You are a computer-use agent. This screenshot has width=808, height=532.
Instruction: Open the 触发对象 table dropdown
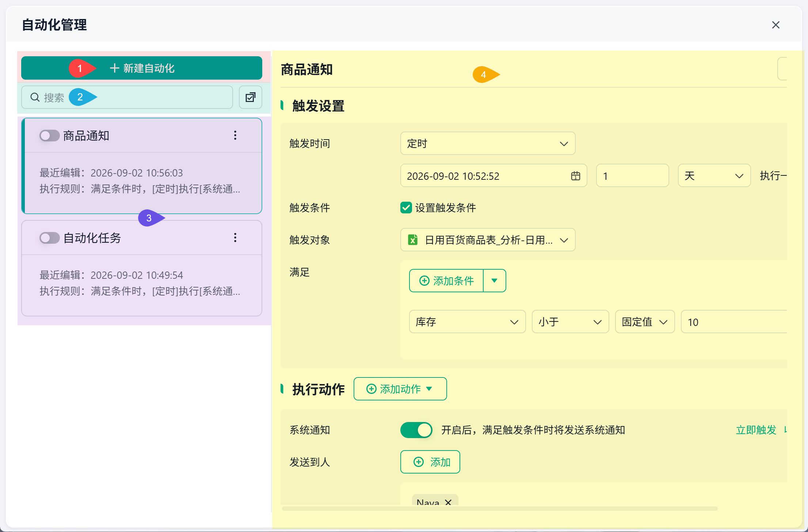pyautogui.click(x=488, y=240)
